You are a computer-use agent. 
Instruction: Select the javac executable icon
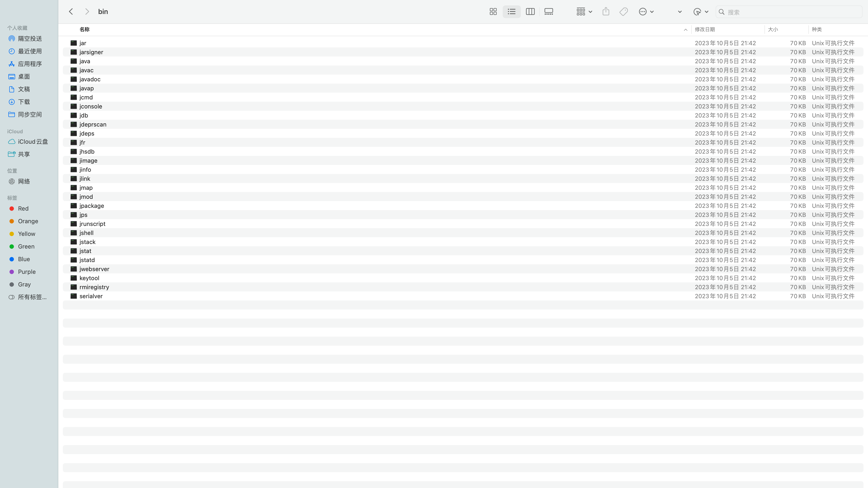click(x=73, y=70)
